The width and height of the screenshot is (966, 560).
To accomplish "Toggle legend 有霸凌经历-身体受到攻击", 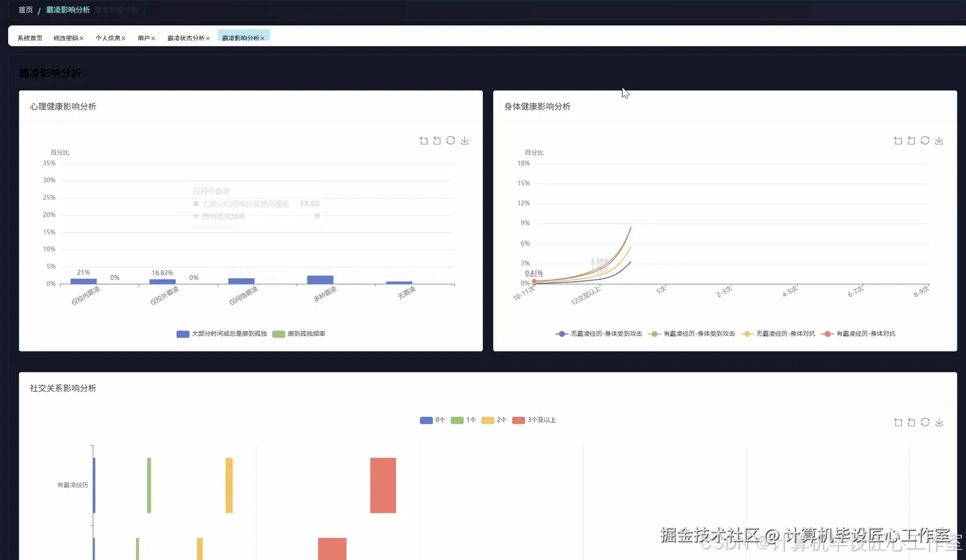I will tap(692, 334).
